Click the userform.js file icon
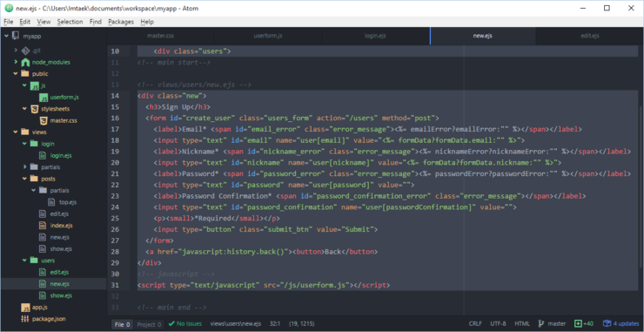Viewport: 644px width, 332px height. pyautogui.click(x=44, y=98)
